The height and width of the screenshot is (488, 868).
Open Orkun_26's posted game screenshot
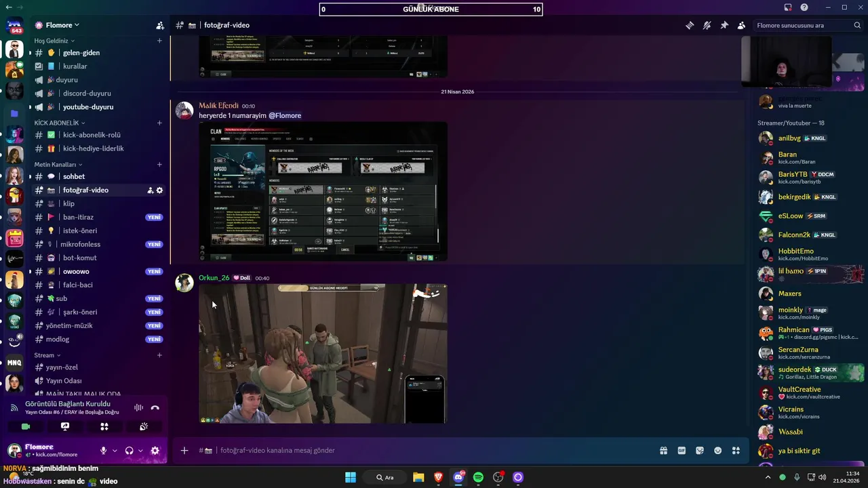(323, 354)
